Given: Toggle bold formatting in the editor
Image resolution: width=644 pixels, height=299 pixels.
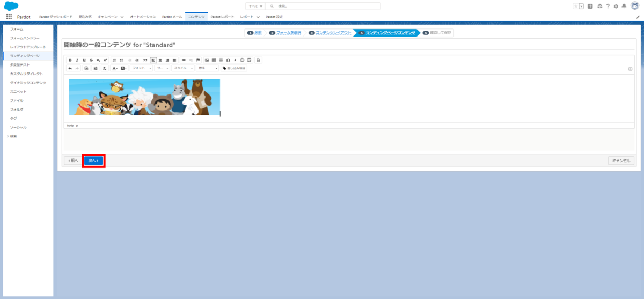Looking at the screenshot, I should point(70,60).
